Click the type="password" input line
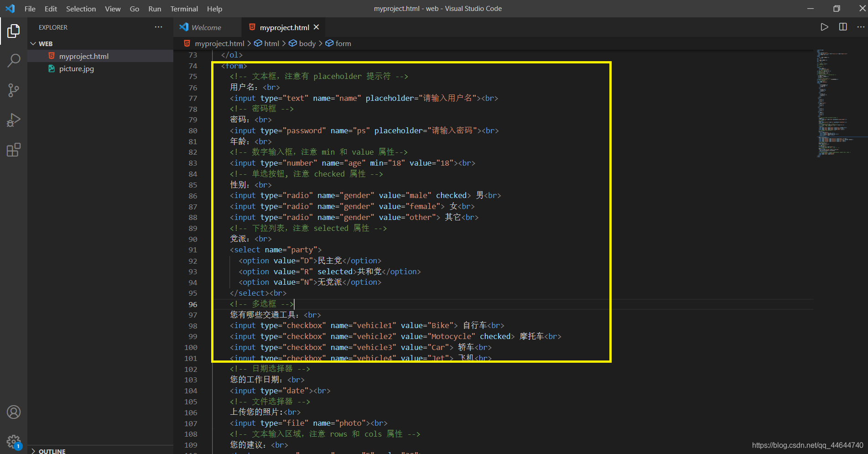This screenshot has width=868, height=454. coord(364,130)
